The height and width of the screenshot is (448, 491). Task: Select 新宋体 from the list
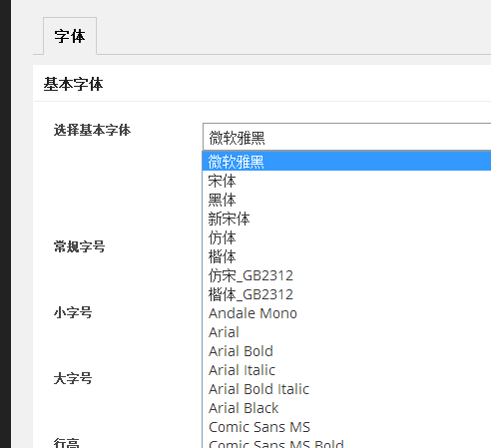346,219
